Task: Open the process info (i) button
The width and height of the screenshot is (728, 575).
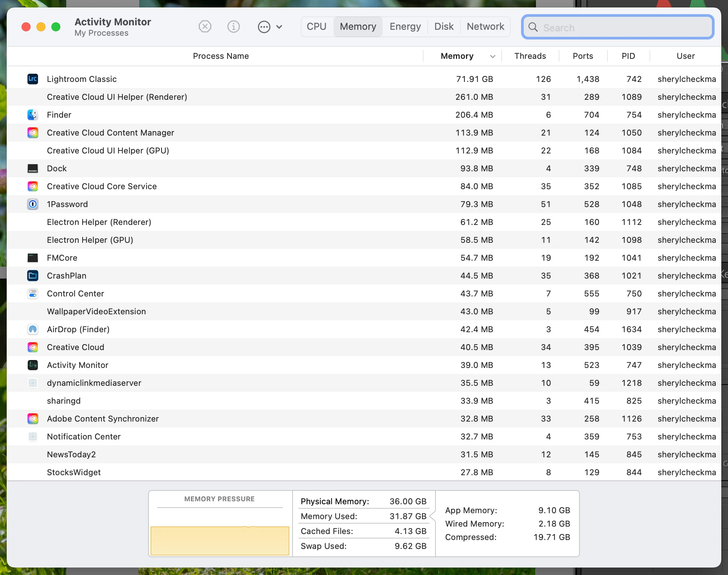Action: (233, 27)
